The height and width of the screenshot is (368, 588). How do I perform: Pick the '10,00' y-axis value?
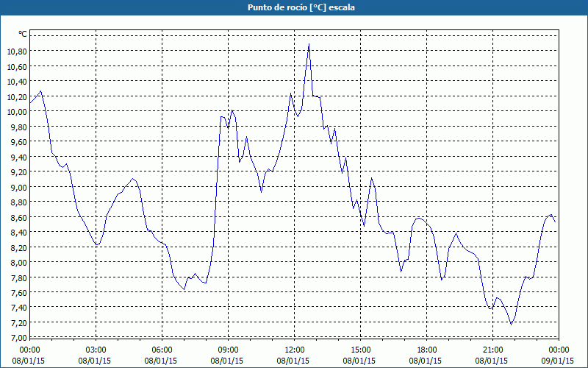coord(17,112)
